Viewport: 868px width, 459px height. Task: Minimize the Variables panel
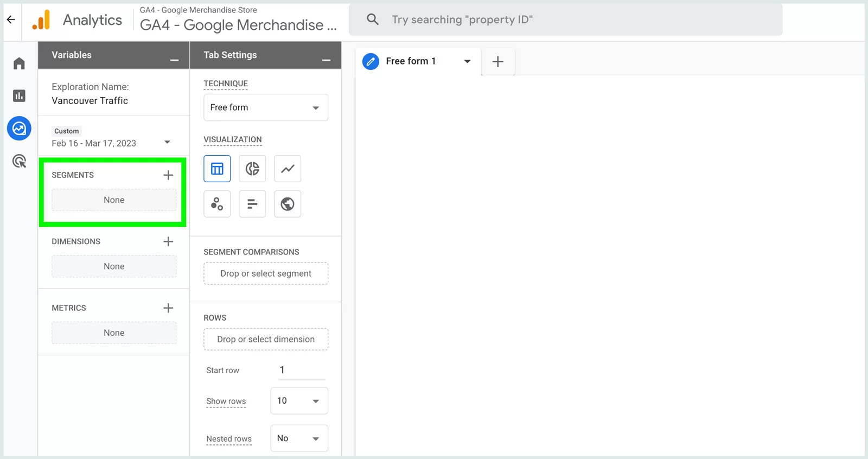pos(174,60)
